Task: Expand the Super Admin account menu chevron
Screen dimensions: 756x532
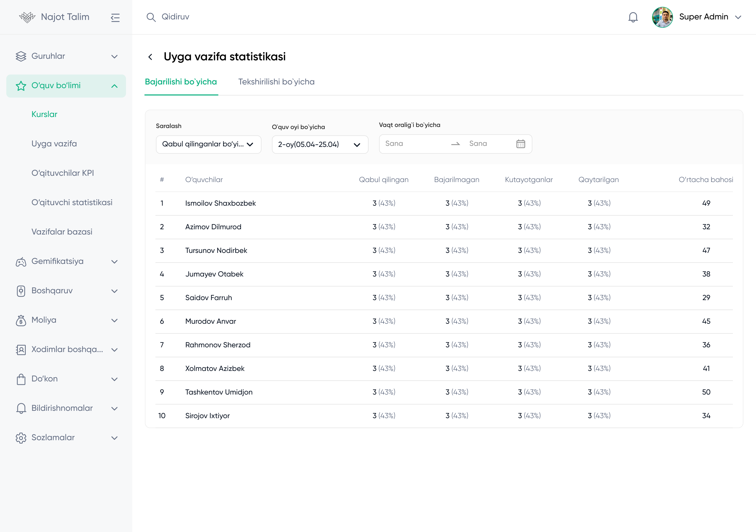Action: coord(738,17)
